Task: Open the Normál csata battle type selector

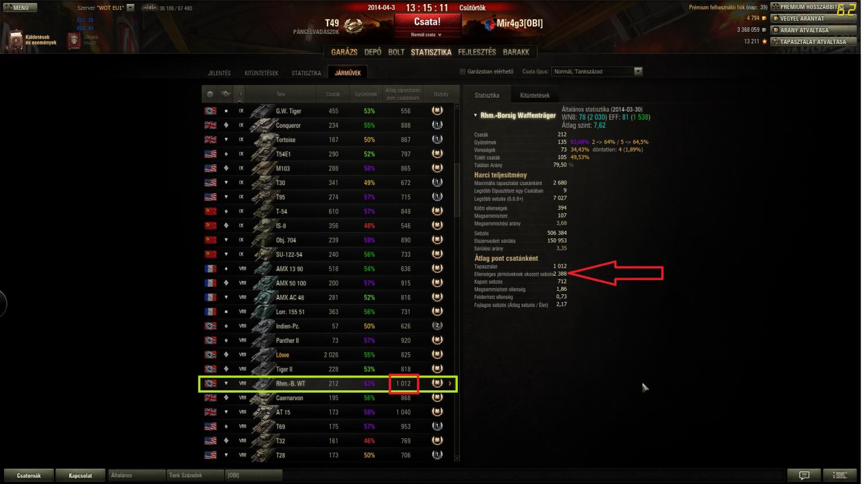Action: point(426,35)
